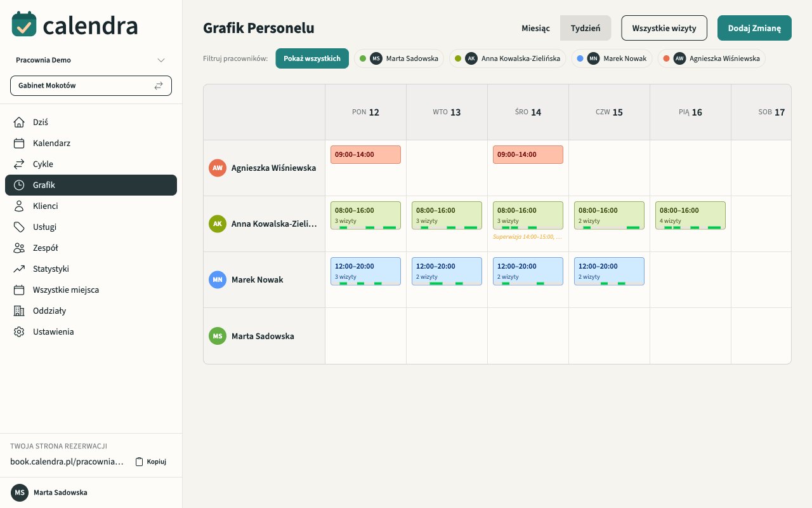Open Agnieszka's Monday 09:00–14:00 shift
The height and width of the screenshot is (508, 812).
coord(365,154)
